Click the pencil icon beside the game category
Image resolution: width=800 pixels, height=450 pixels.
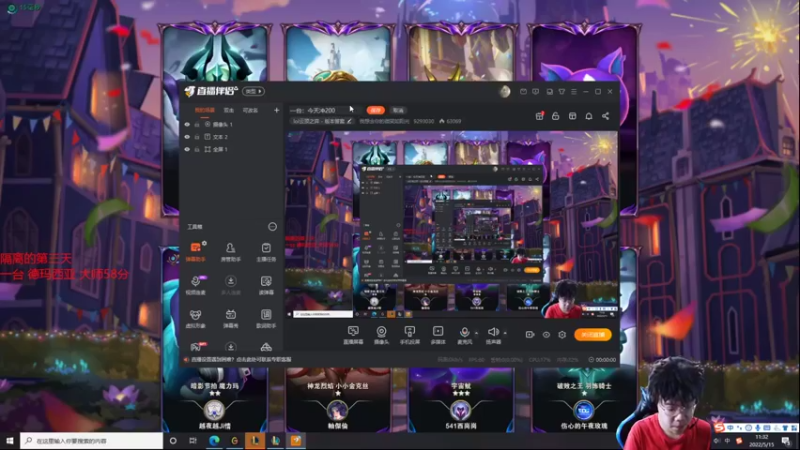[x=349, y=121]
